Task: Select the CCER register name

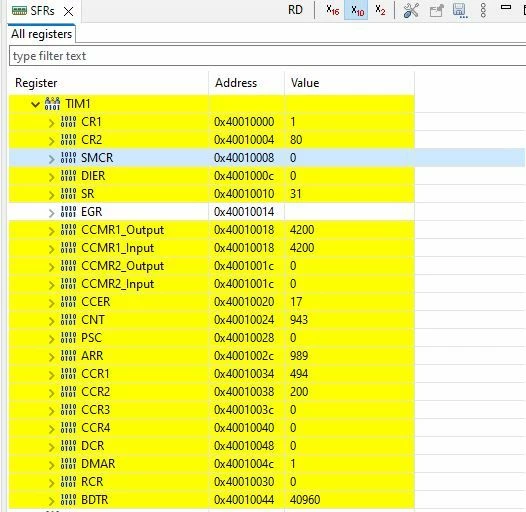Action: (x=96, y=302)
